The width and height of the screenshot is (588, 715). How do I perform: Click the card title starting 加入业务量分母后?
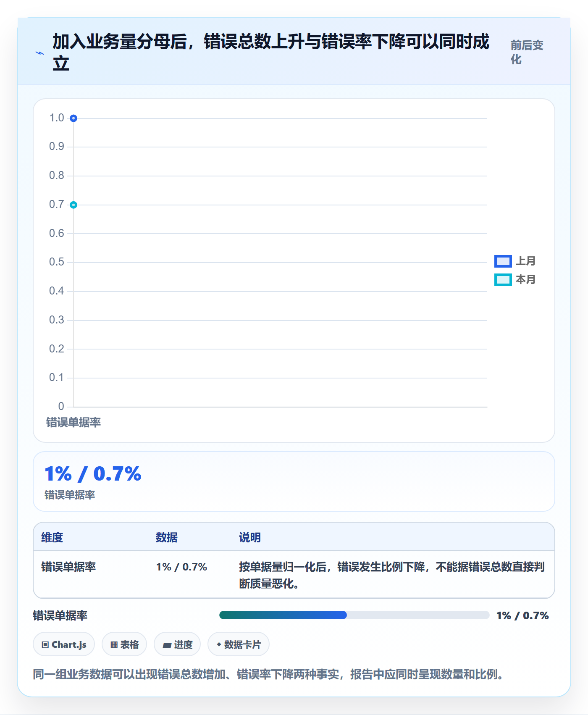(x=271, y=53)
